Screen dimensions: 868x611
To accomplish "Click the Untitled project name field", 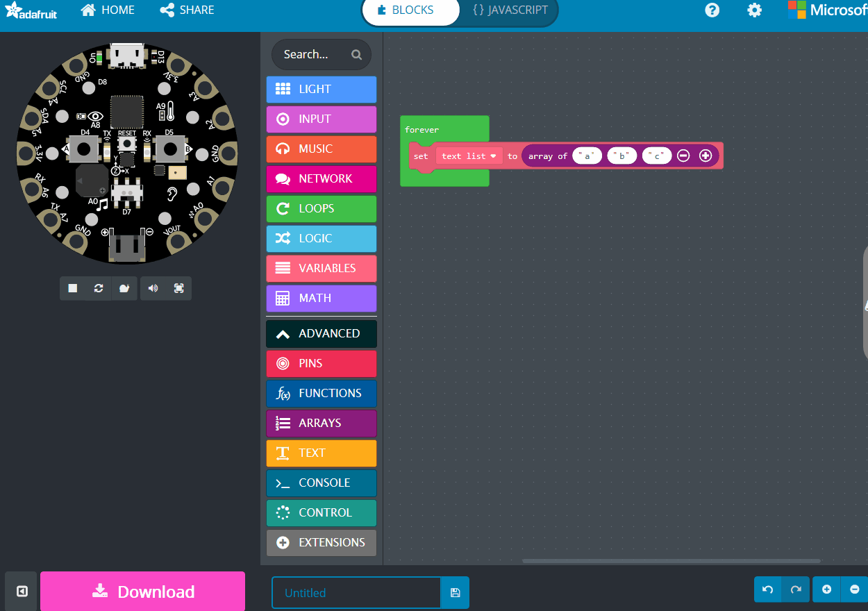I will pos(356,592).
